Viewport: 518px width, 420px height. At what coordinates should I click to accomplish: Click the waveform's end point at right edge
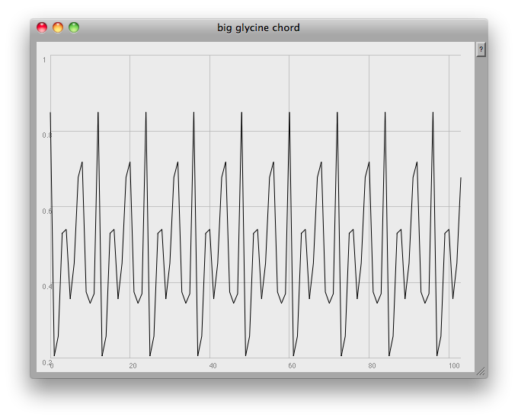461,177
